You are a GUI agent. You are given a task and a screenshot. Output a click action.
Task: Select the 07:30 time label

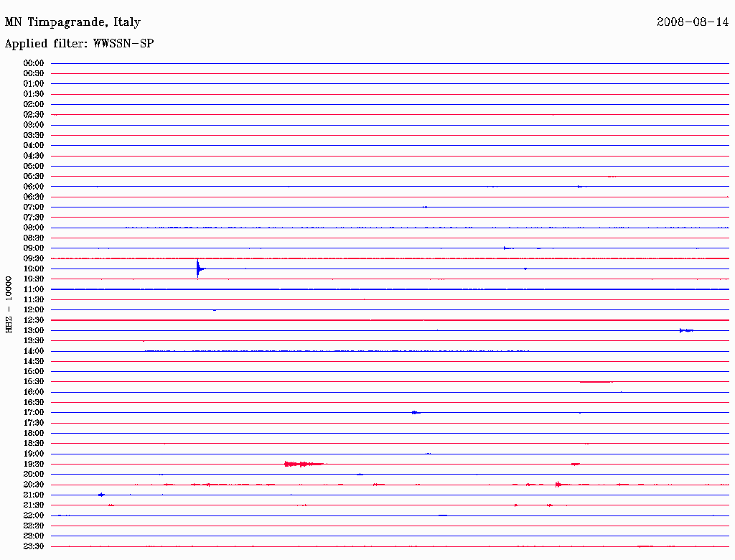pyautogui.click(x=34, y=218)
